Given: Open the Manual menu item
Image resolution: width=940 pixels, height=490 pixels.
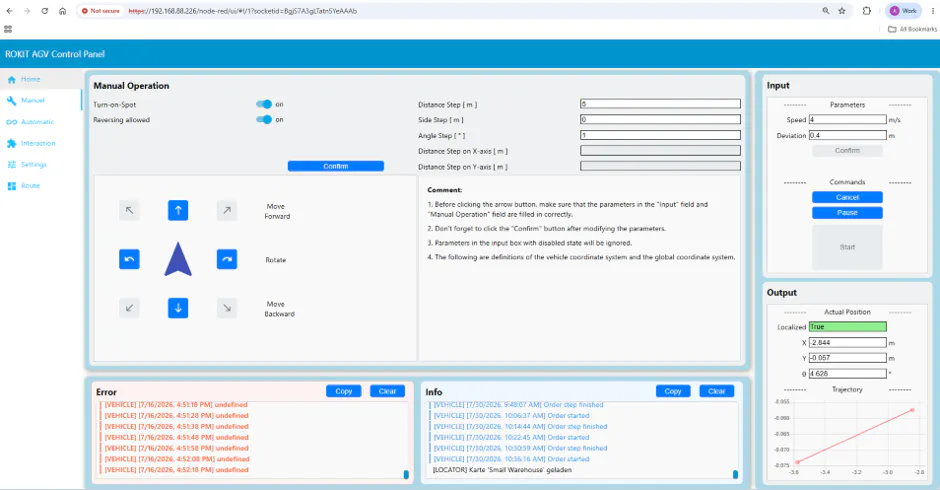Looking at the screenshot, I should (x=41, y=100).
